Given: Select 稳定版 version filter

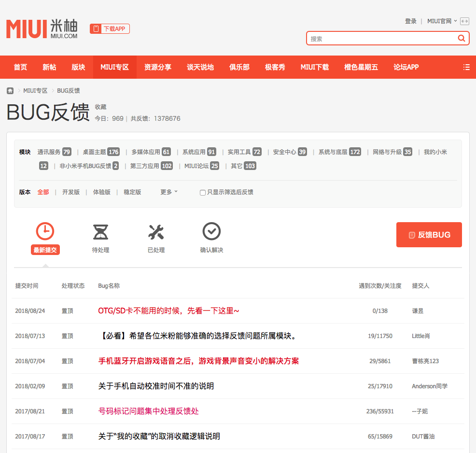Looking at the screenshot, I should [x=132, y=192].
